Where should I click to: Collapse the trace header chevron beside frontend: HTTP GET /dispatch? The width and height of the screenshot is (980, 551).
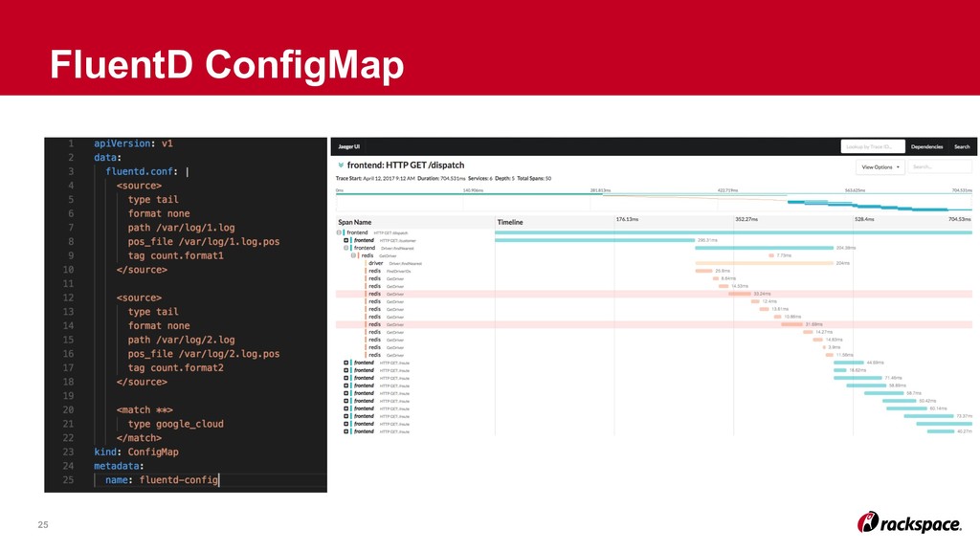(341, 165)
